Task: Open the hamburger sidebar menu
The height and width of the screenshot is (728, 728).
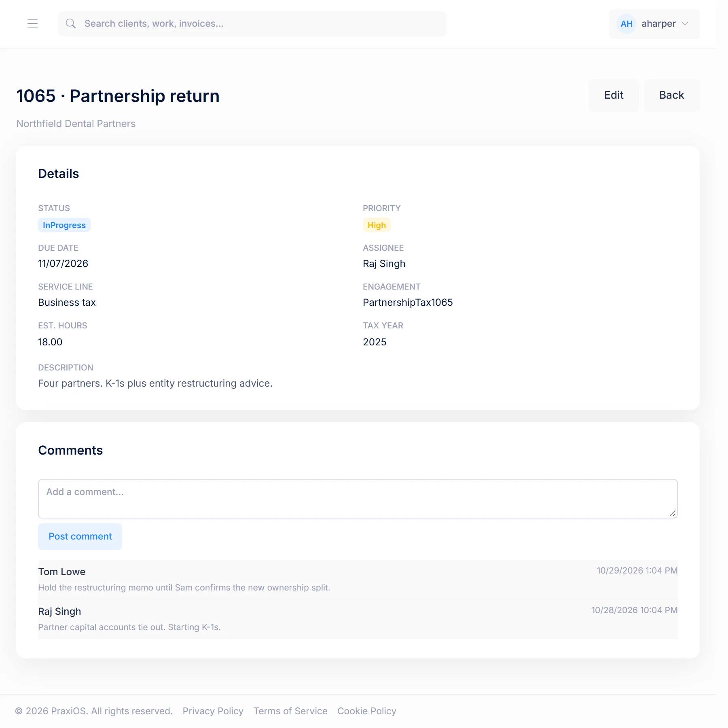Action: [x=32, y=24]
